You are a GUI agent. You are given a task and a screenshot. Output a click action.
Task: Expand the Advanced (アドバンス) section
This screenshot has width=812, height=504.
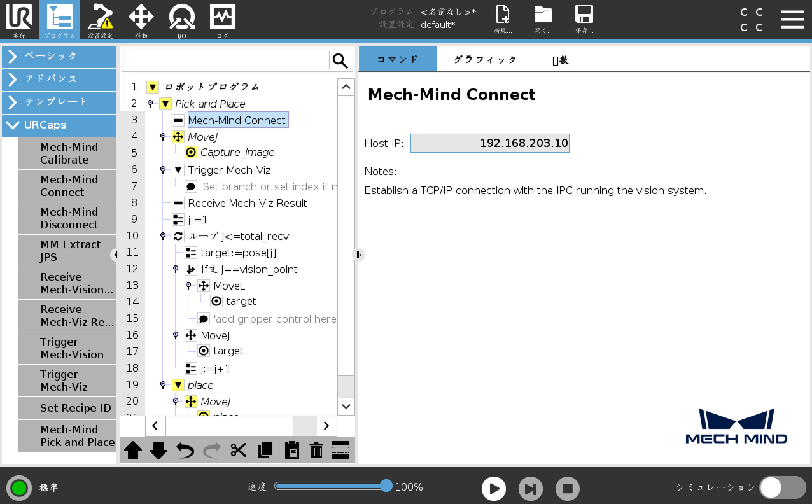pyautogui.click(x=59, y=80)
